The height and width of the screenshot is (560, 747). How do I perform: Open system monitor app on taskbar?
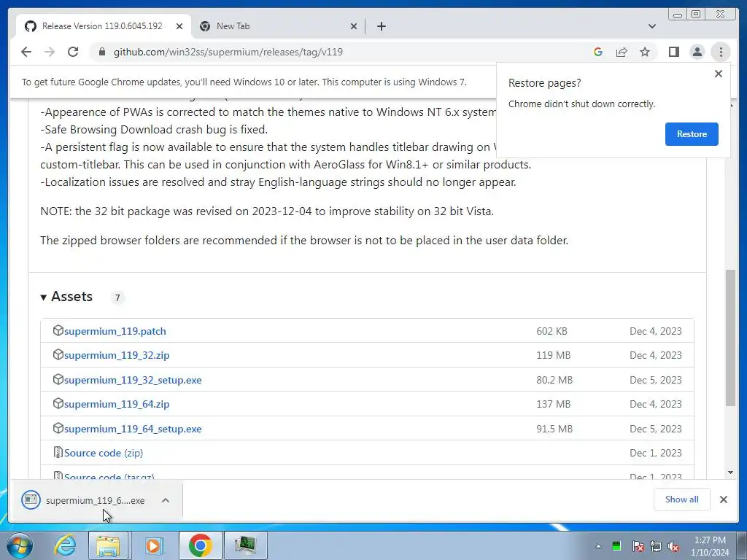click(245, 545)
